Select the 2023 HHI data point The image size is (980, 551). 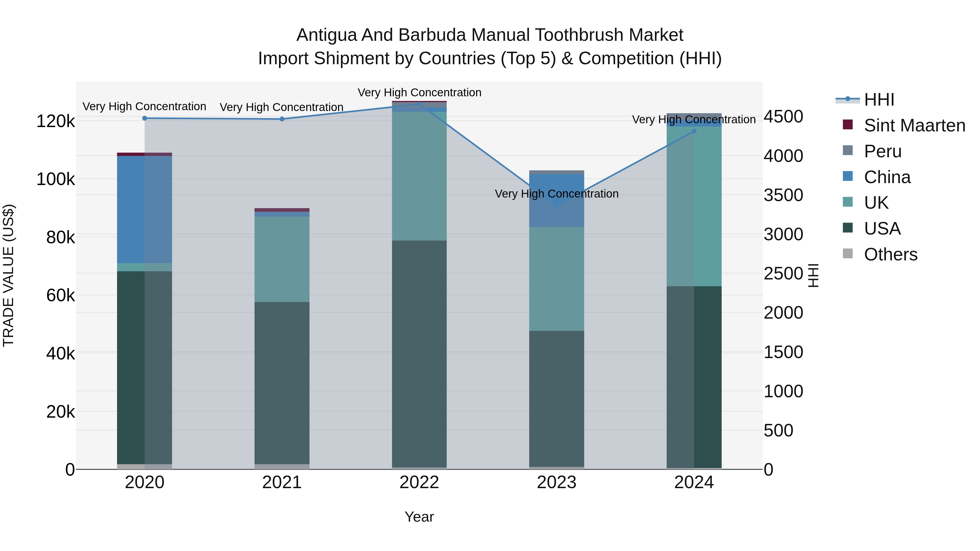pyautogui.click(x=557, y=205)
